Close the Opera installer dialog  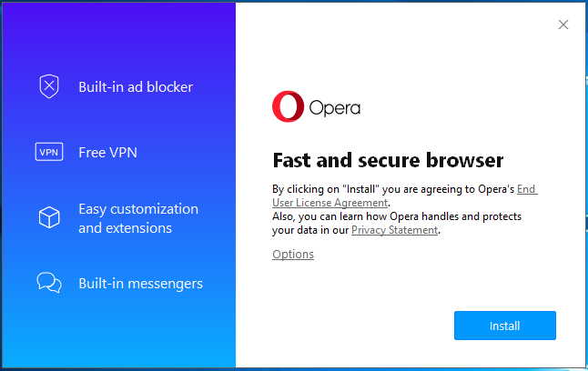pyautogui.click(x=563, y=25)
